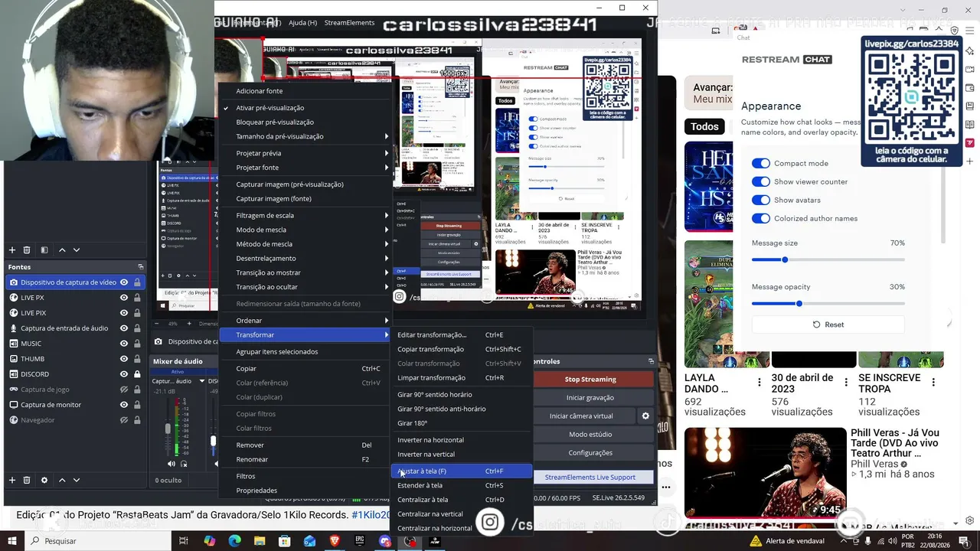This screenshot has height=551, width=980.
Task: Open Brave browser from taskbar
Action: [335, 541]
